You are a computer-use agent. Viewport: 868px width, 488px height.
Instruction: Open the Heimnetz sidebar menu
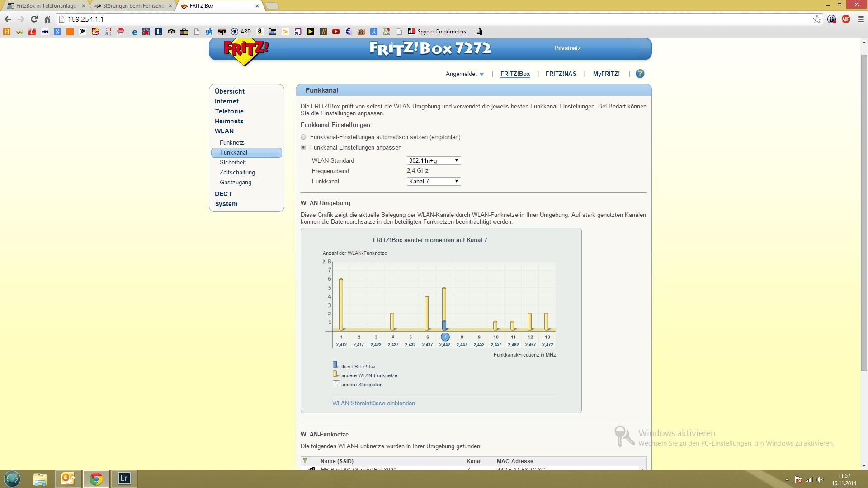pyautogui.click(x=229, y=121)
